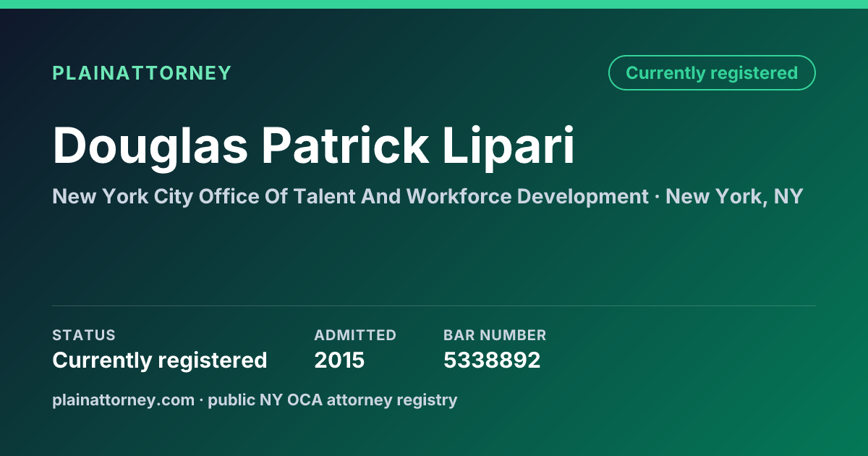Click the dot separator in the footer line
Viewport: 868px width, 456px height.
coord(201,400)
